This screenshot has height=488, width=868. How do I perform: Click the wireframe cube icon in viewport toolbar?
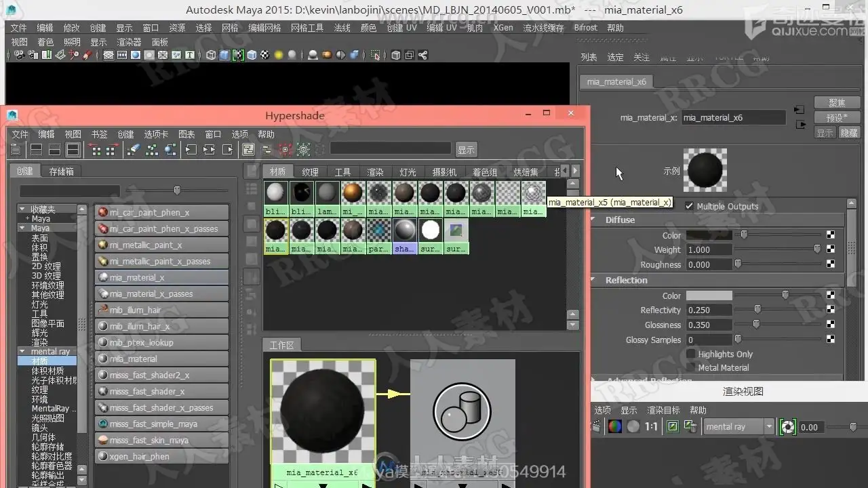click(211, 55)
